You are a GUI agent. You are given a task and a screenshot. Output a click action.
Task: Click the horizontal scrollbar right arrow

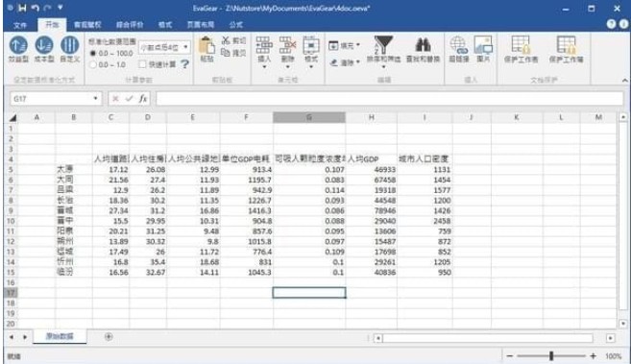pyautogui.click(x=610, y=338)
